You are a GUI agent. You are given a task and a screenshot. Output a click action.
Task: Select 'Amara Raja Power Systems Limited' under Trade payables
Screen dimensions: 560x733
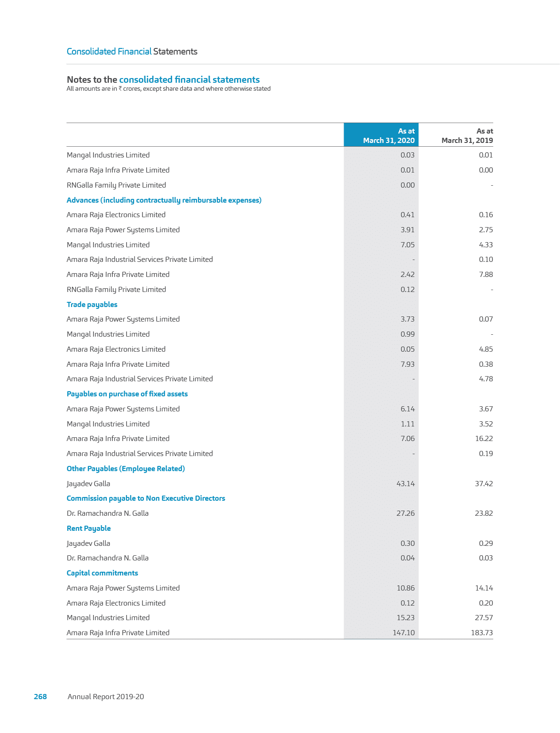[123, 319]
